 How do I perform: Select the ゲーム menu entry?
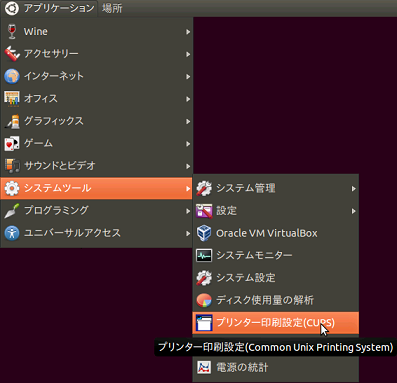point(97,143)
